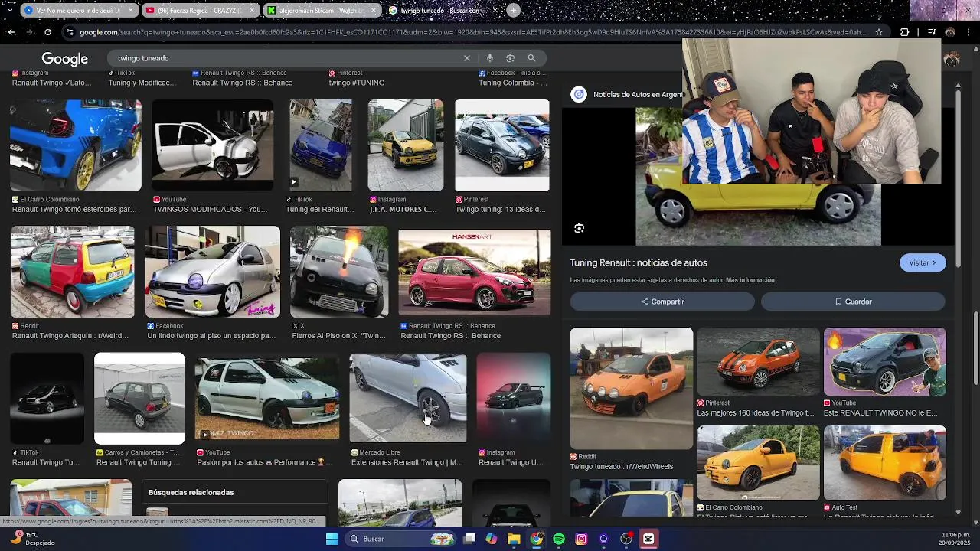Select the 'twingo tuneado' Google tab
The image size is (980, 551).
pyautogui.click(x=439, y=11)
